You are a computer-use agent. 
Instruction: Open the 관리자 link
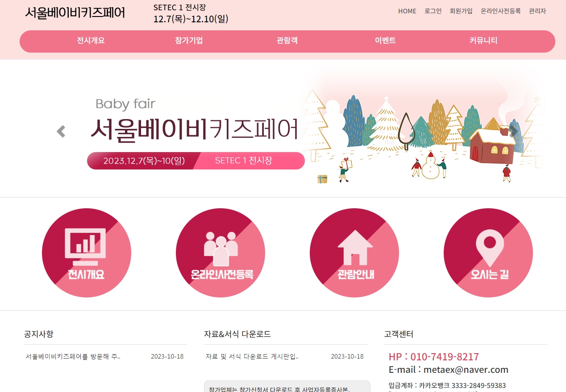coord(537,11)
